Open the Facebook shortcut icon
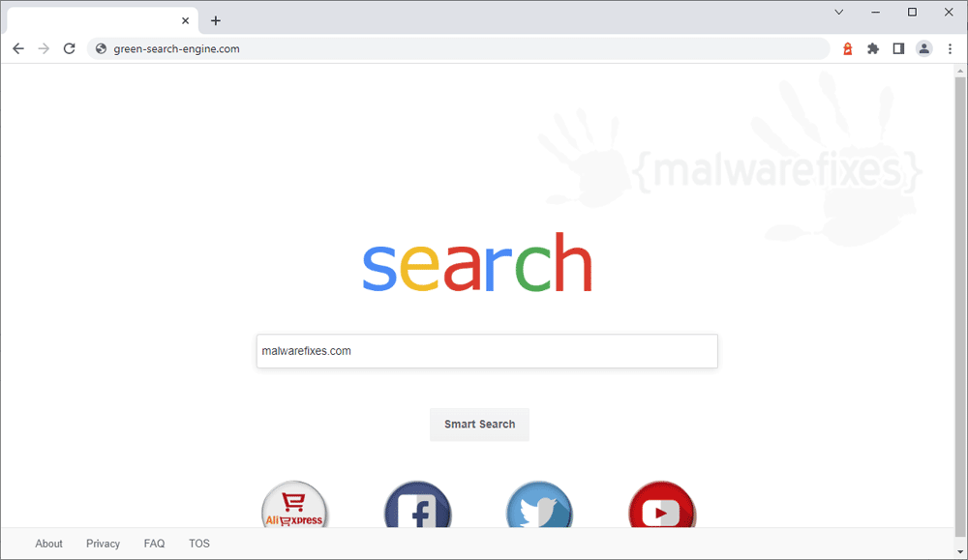Viewport: 968px width, 560px height. [417, 505]
